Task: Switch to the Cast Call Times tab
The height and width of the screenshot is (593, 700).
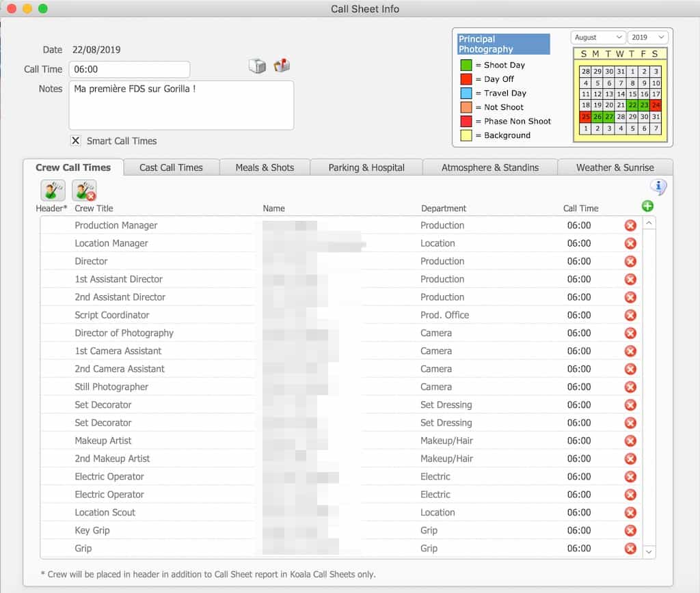Action: [x=171, y=167]
